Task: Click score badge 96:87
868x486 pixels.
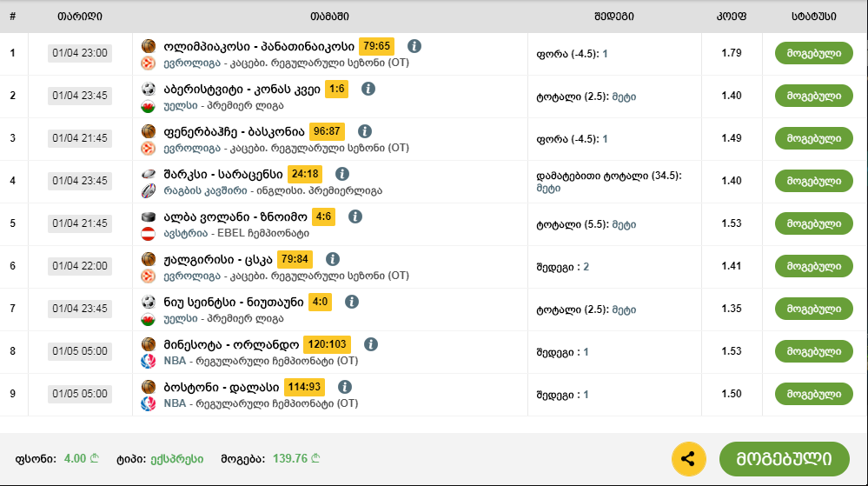Action: [327, 131]
